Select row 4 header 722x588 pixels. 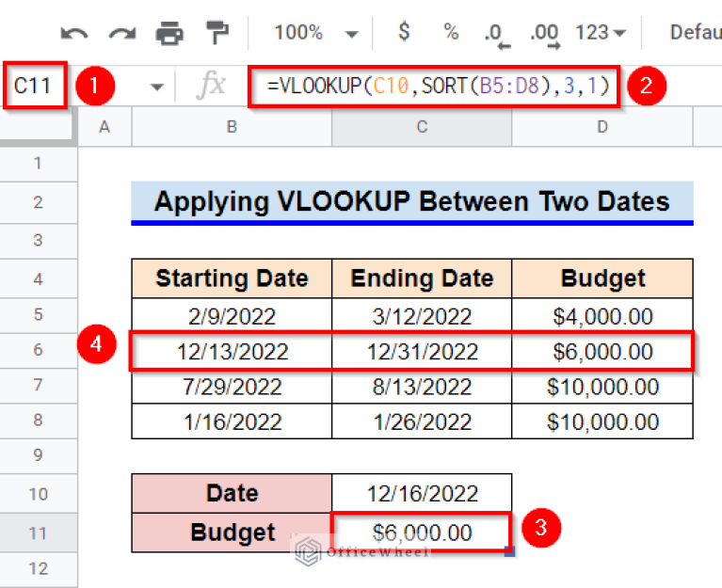pyautogui.click(x=39, y=279)
